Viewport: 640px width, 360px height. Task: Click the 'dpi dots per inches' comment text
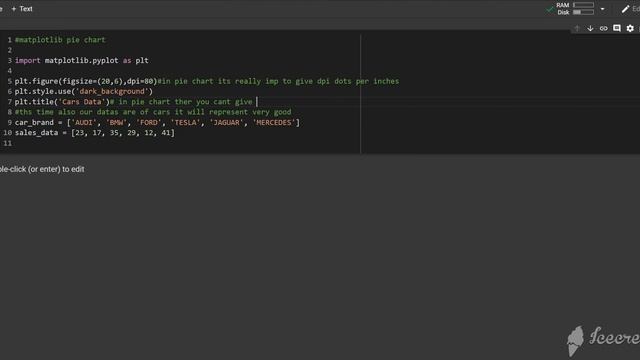358,81
